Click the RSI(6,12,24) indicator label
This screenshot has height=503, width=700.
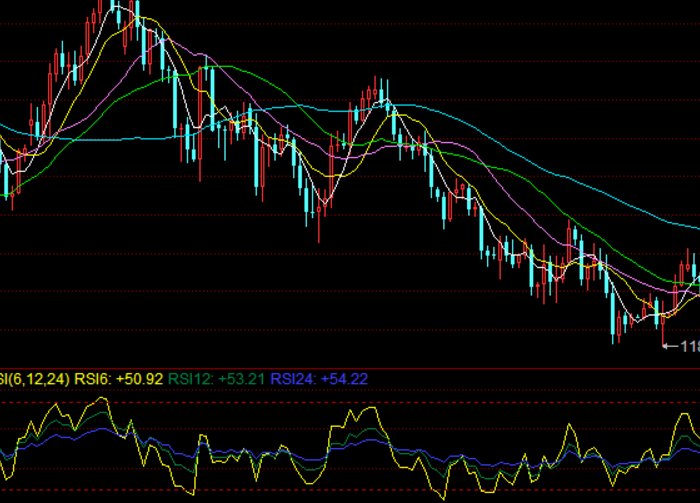click(35, 379)
